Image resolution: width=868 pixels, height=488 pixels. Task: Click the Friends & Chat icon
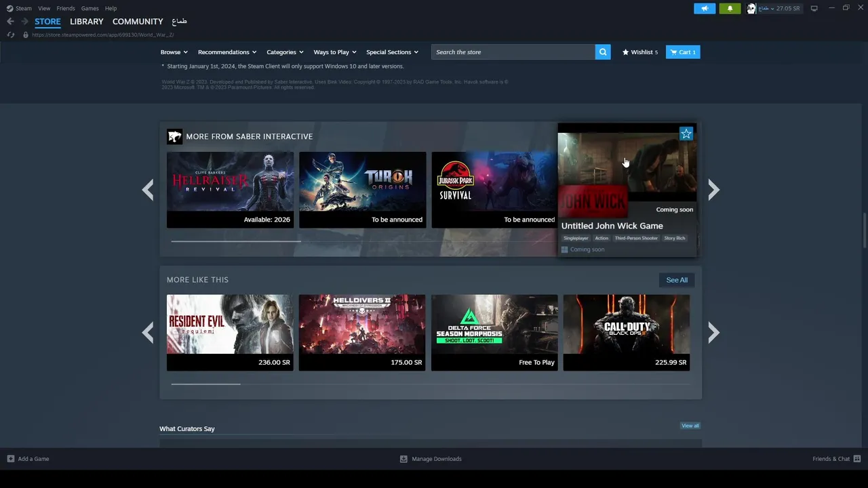click(857, 459)
